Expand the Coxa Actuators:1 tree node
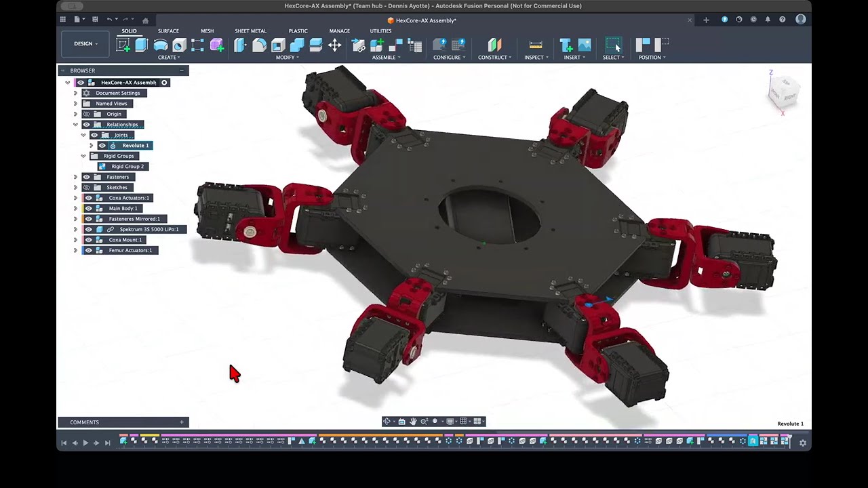 pos(75,198)
